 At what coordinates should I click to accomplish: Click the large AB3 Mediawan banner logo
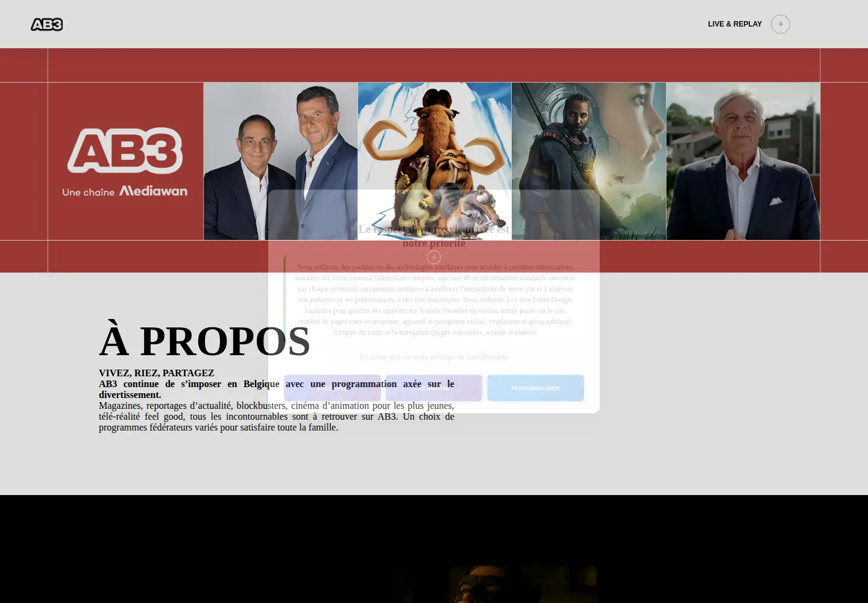click(125, 162)
